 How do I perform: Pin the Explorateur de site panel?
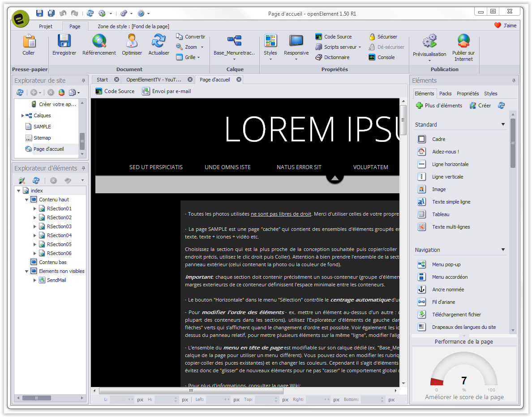82,80
